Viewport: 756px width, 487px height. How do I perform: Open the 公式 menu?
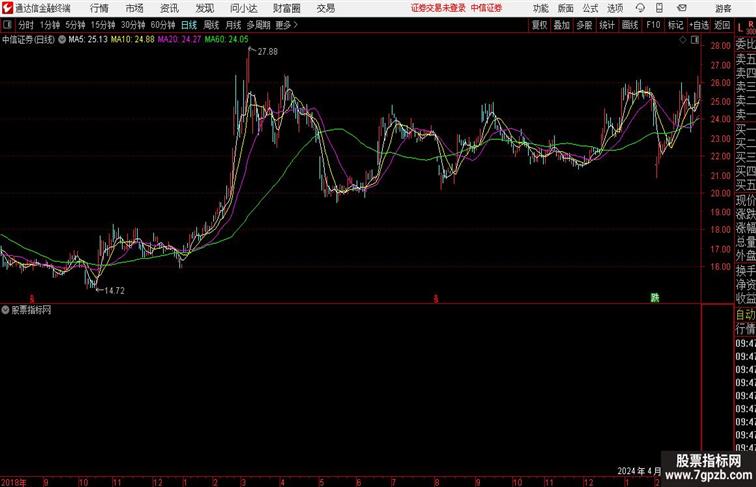tap(590, 8)
